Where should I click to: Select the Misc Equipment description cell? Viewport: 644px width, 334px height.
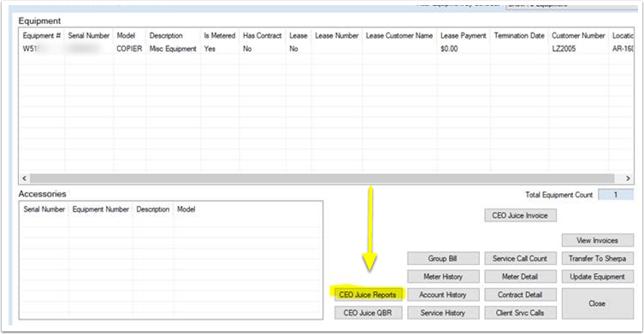pos(174,49)
